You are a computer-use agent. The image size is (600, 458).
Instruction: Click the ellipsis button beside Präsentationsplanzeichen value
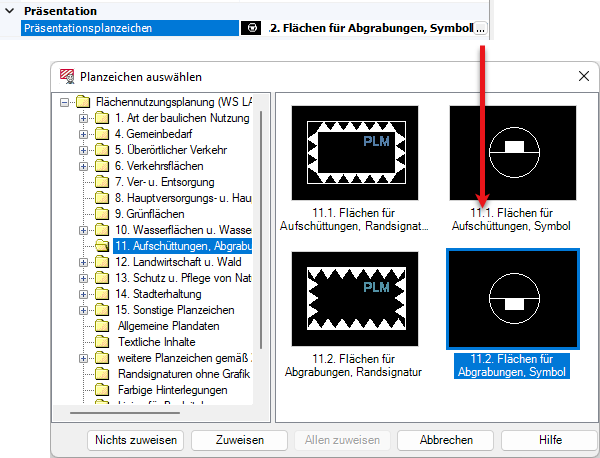[x=481, y=29]
